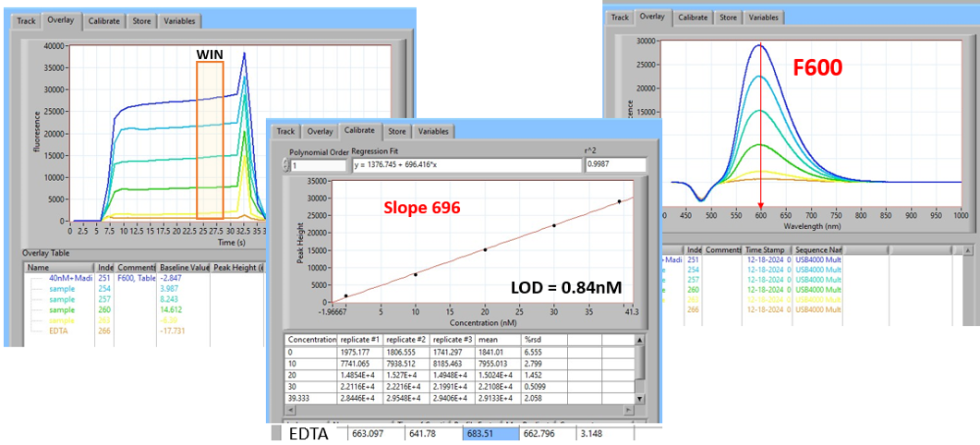Click the calibration table horizontal scrollbar
The height and width of the screenshot is (445, 980).
[x=461, y=410]
